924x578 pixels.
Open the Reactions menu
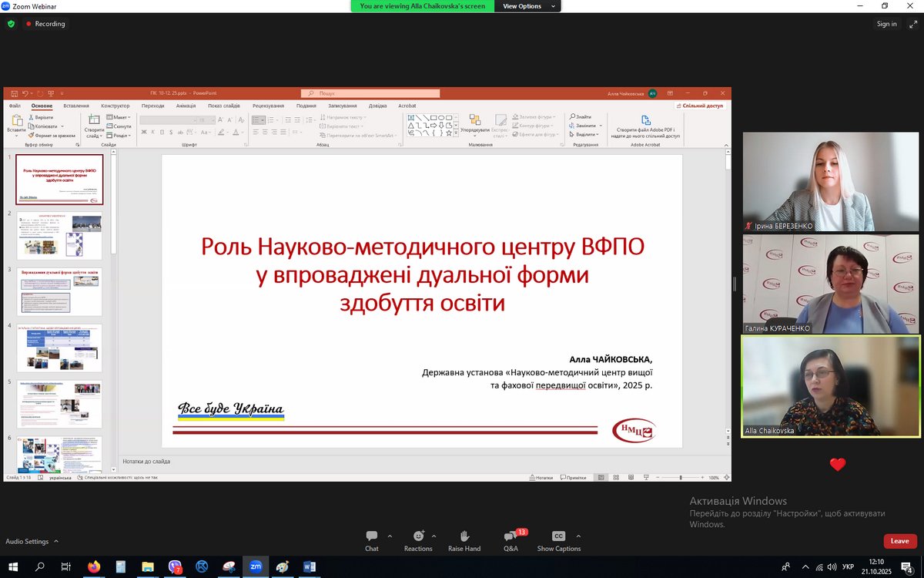(x=418, y=540)
